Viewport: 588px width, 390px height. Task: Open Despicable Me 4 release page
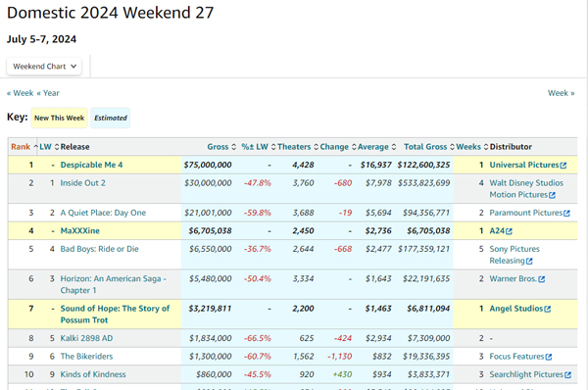click(91, 165)
